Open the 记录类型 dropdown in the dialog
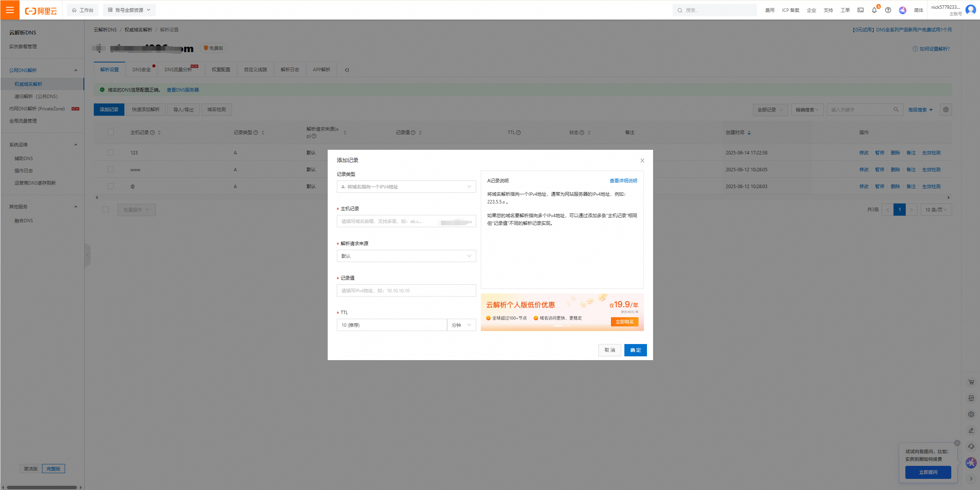The height and width of the screenshot is (490, 980). point(406,187)
